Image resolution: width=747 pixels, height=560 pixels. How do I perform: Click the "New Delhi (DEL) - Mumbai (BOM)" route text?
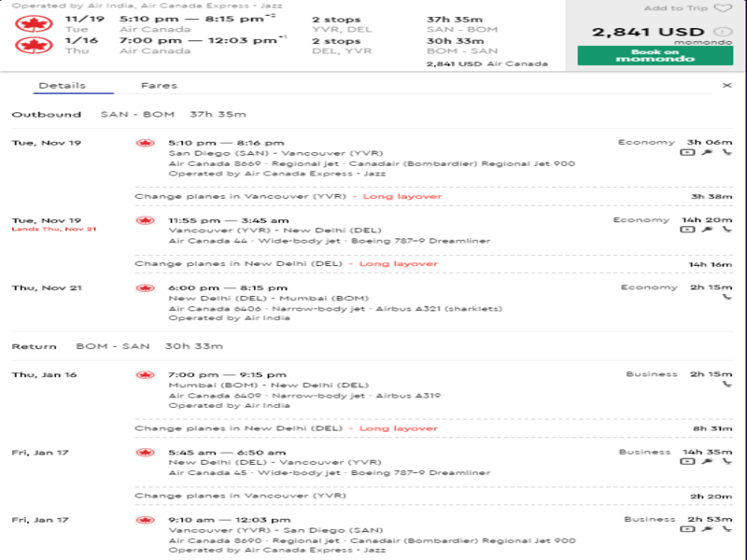click(x=269, y=299)
